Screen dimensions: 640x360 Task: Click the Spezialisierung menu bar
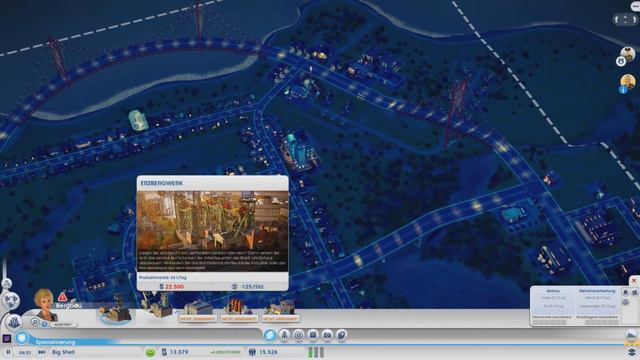[56, 342]
